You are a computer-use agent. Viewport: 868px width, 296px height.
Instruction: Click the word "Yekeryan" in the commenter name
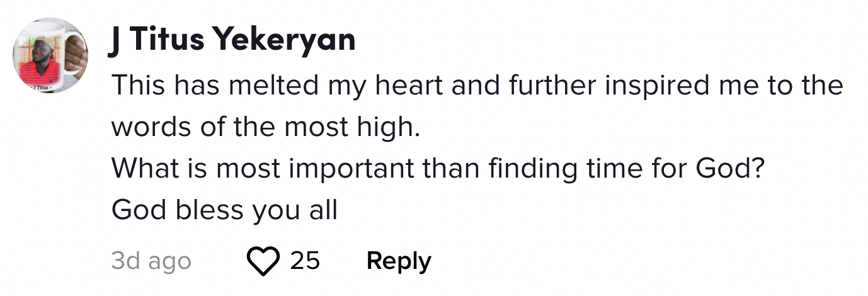tap(283, 40)
